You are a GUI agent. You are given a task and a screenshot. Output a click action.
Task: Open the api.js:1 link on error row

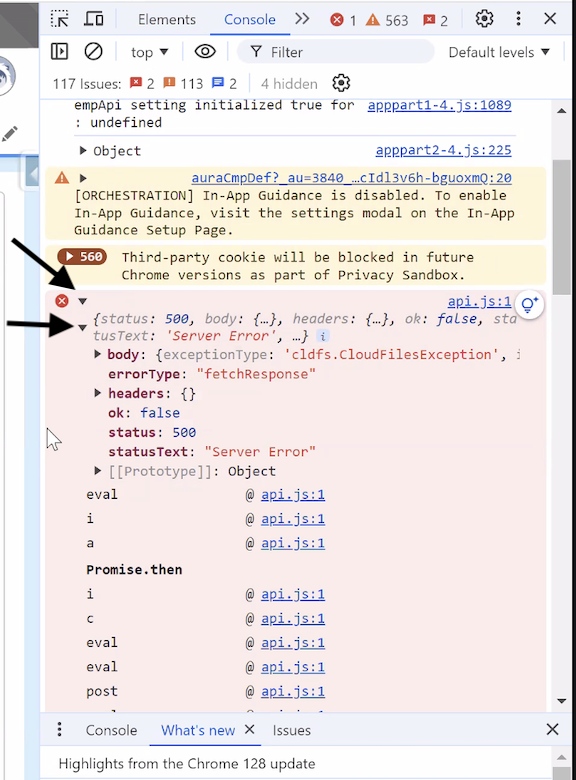tap(479, 301)
